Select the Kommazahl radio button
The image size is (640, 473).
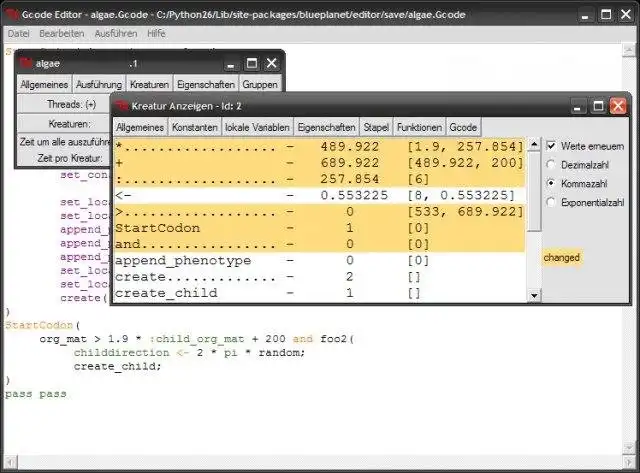(x=551, y=183)
